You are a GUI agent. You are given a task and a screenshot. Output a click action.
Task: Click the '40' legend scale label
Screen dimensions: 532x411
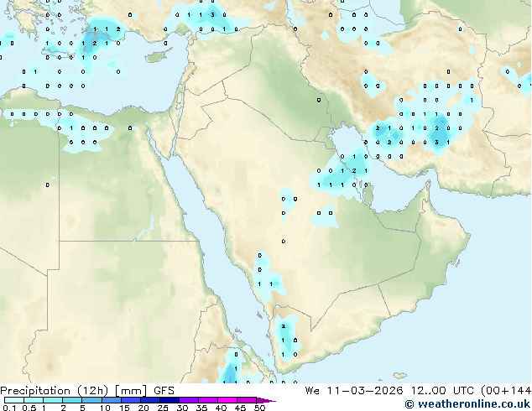coord(221,408)
